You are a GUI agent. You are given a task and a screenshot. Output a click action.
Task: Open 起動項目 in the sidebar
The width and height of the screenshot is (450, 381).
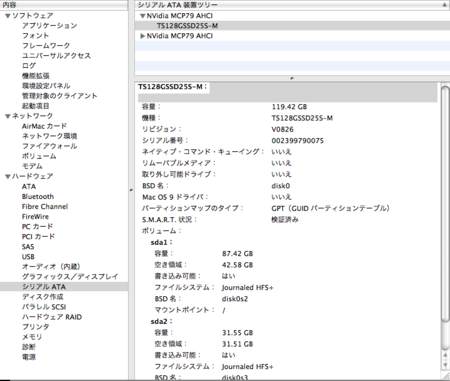(36, 106)
